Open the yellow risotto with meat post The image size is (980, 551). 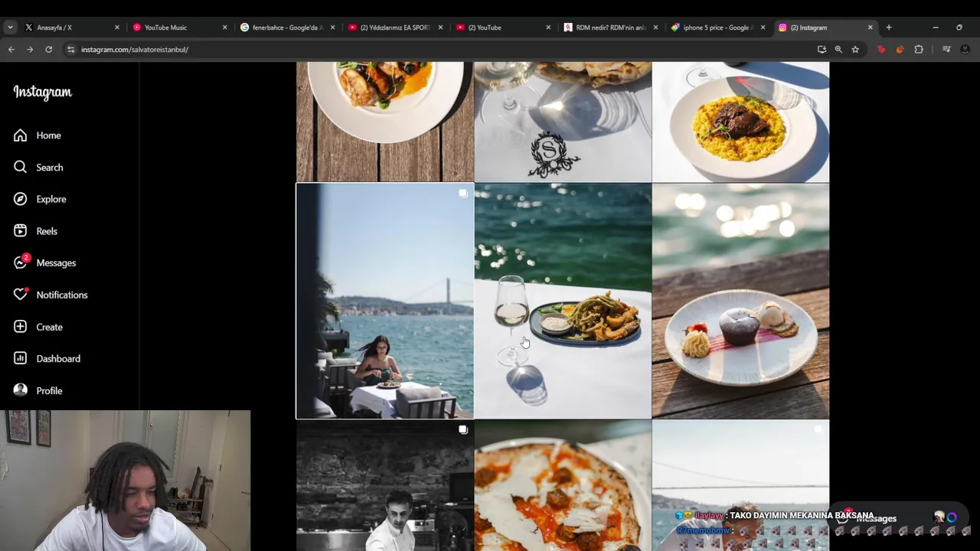(740, 122)
